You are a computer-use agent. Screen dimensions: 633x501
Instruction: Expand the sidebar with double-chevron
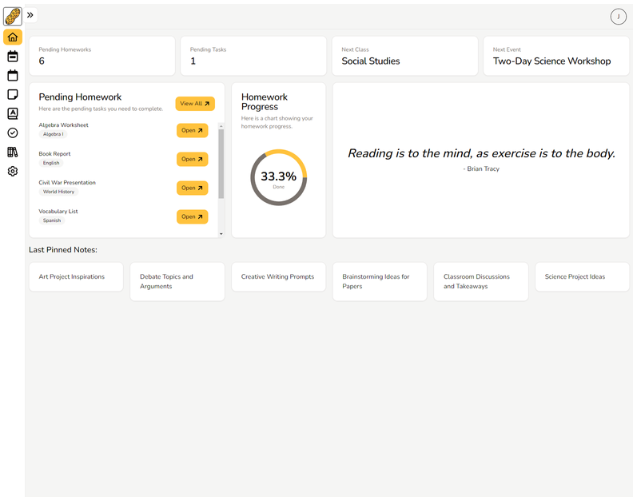click(30, 15)
